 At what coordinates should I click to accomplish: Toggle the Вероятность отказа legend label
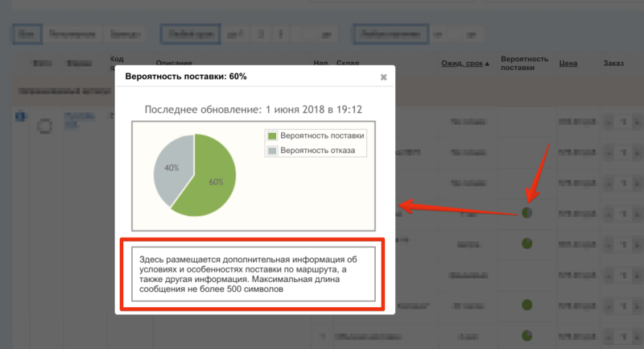(320, 150)
